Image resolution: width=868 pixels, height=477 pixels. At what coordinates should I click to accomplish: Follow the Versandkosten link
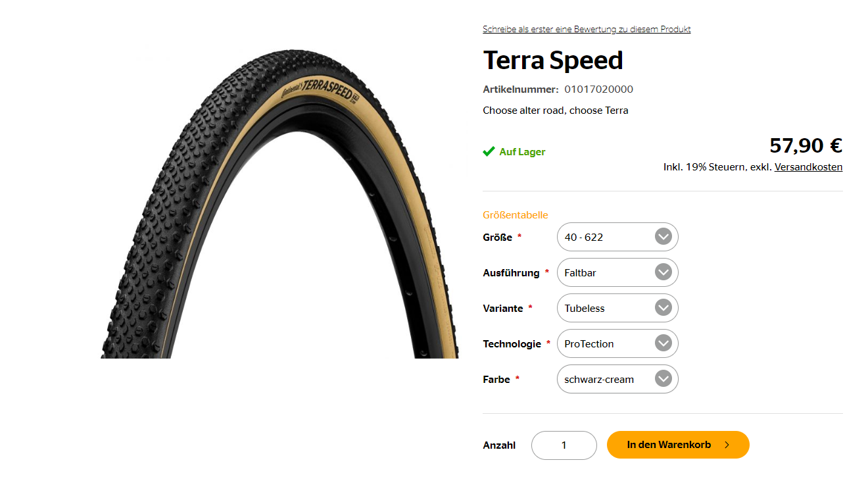click(808, 167)
